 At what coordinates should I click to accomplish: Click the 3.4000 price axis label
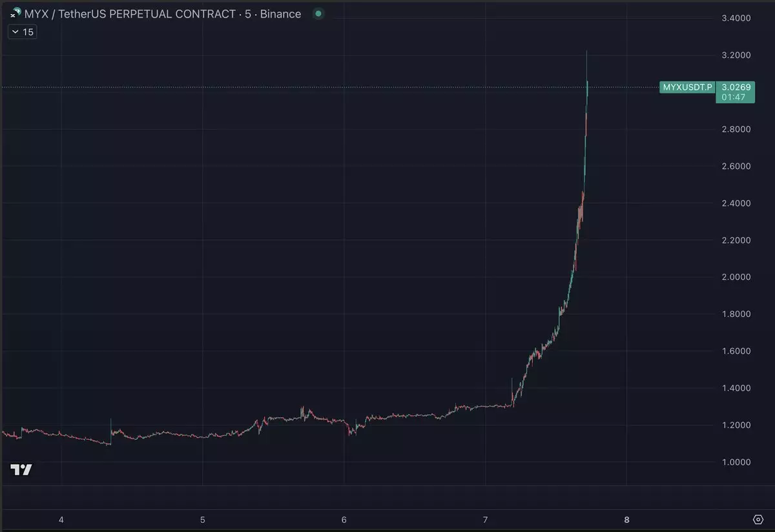pyautogui.click(x=736, y=18)
